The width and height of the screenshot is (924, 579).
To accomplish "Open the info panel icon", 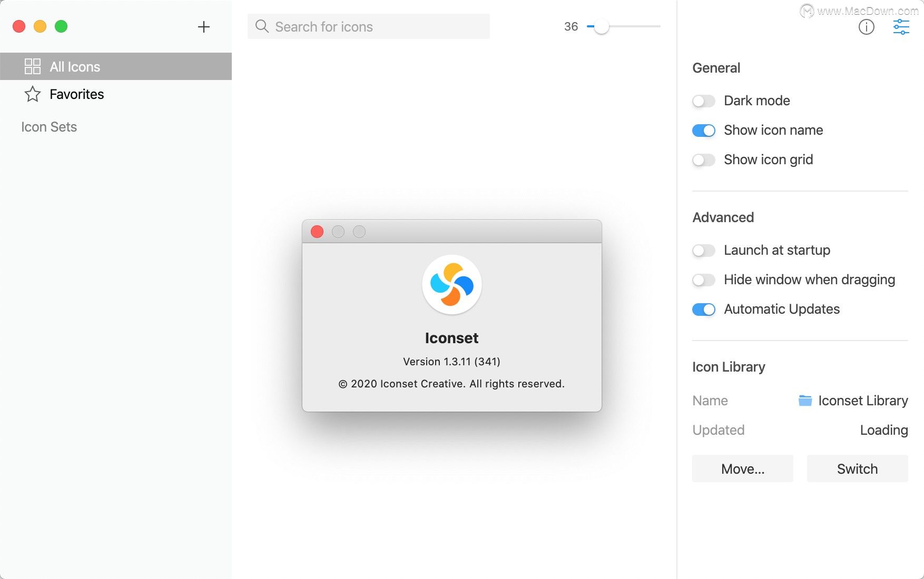I will click(867, 27).
